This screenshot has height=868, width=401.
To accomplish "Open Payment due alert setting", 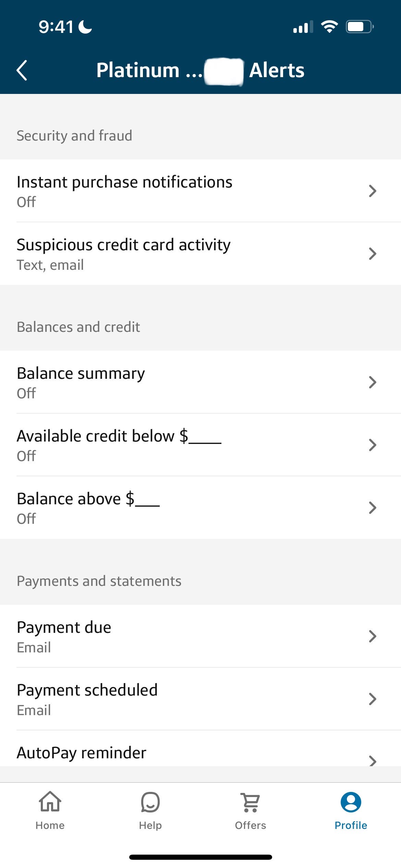I will click(200, 636).
